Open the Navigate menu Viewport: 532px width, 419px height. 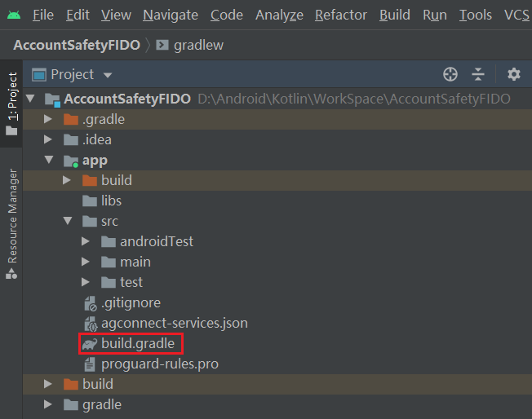tap(170, 15)
